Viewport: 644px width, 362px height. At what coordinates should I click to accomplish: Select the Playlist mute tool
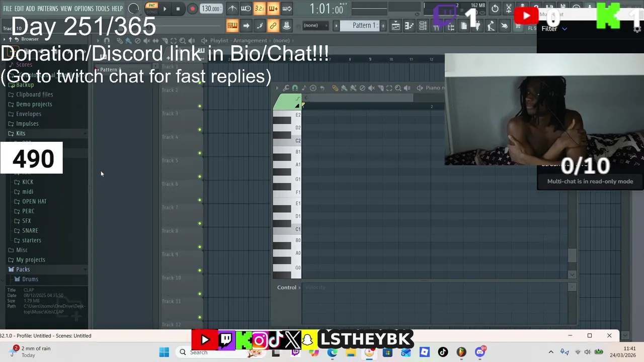pyautogui.click(x=146, y=41)
